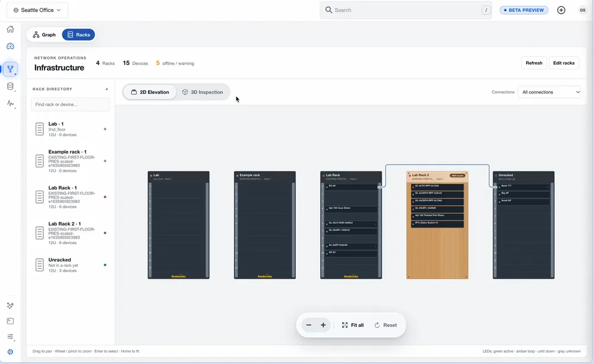The height and width of the screenshot is (364, 594).
Task: Open the All connections dropdown
Action: pyautogui.click(x=549, y=92)
